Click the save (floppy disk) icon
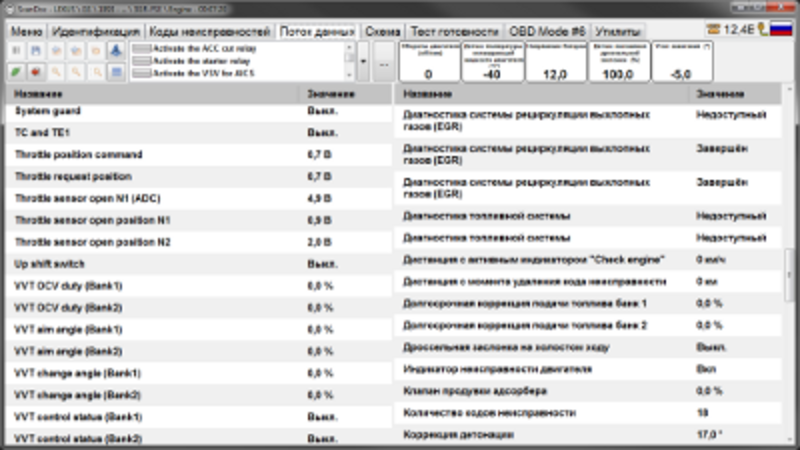 (x=36, y=48)
